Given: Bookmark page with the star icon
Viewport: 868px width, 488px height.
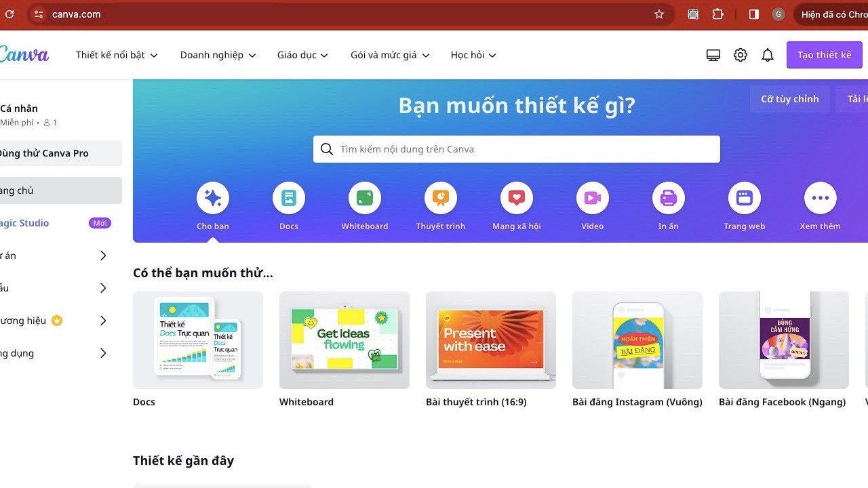Looking at the screenshot, I should [659, 14].
